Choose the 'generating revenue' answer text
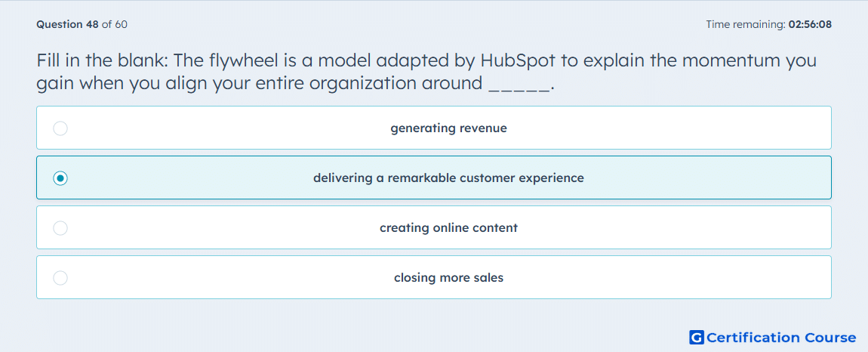Viewport: 868px width, 352px height. tap(448, 128)
